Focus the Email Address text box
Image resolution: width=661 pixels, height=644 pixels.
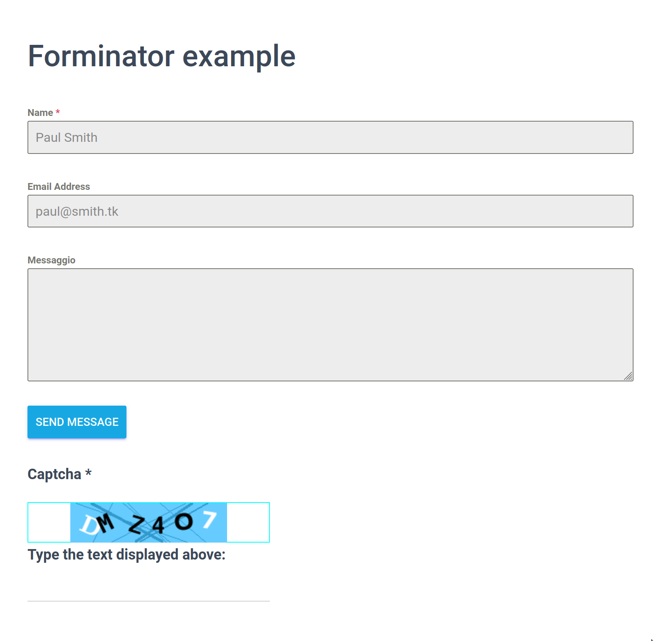pyautogui.click(x=330, y=211)
